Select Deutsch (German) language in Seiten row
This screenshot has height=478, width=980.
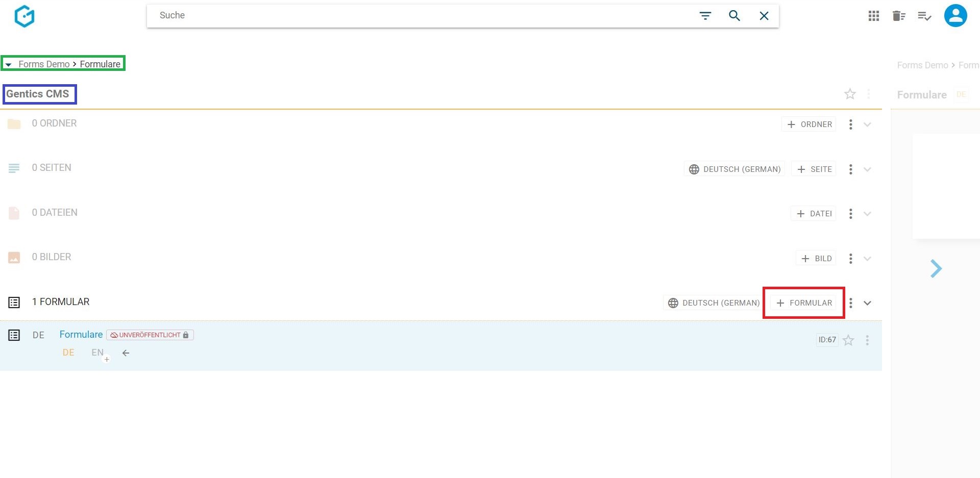click(x=734, y=169)
